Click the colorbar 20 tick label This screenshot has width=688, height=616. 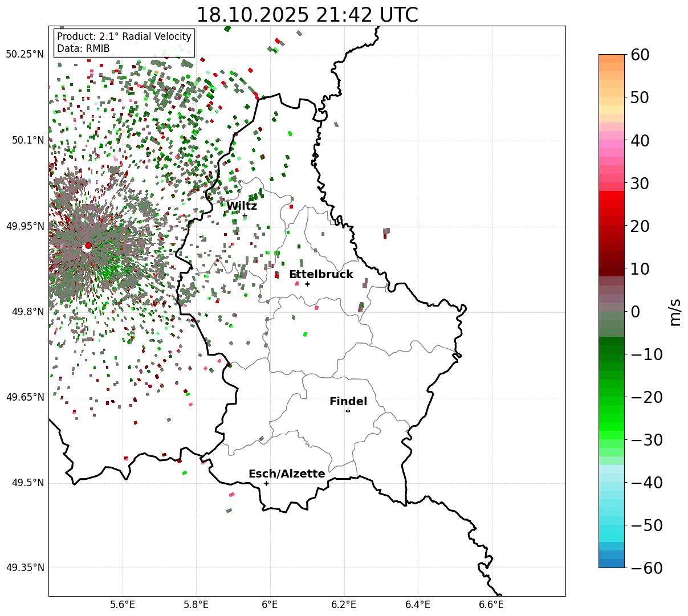pos(640,226)
